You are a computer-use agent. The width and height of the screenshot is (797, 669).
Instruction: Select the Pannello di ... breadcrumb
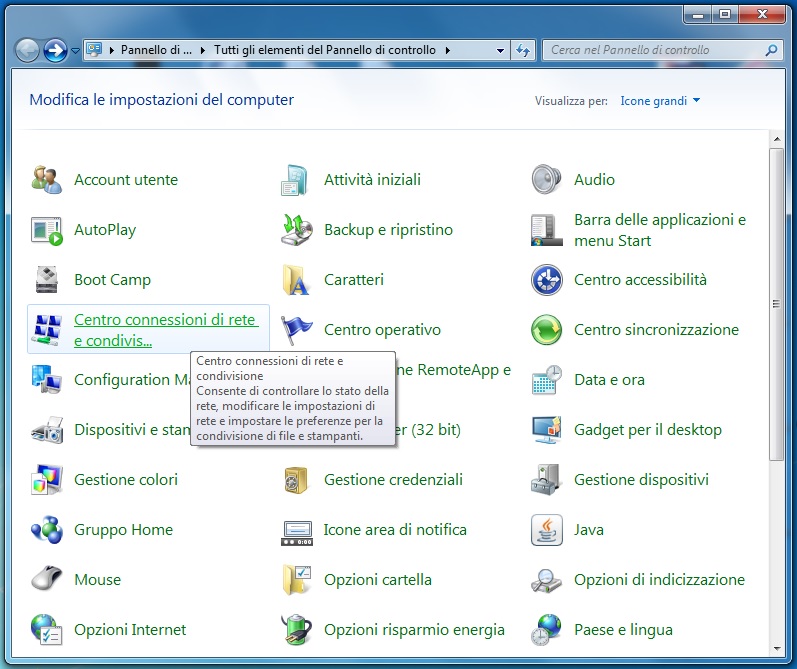point(156,50)
